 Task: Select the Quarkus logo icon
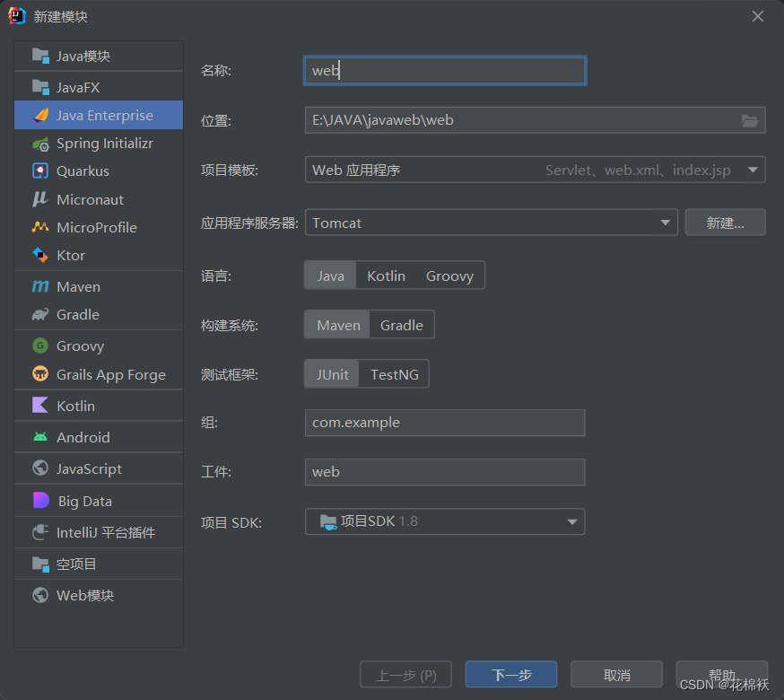tap(40, 171)
